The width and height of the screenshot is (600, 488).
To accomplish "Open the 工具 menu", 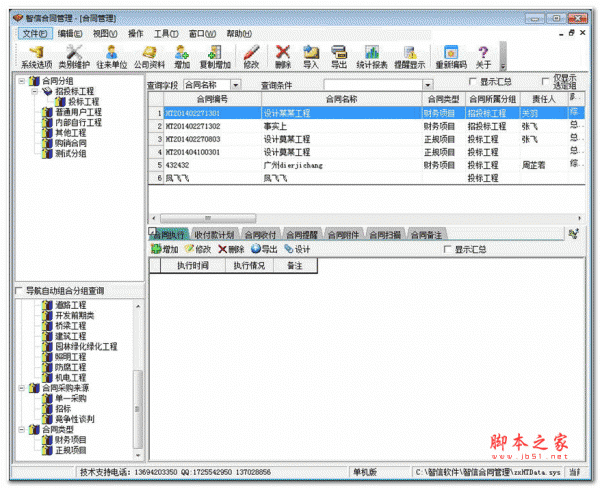I will 166,34.
